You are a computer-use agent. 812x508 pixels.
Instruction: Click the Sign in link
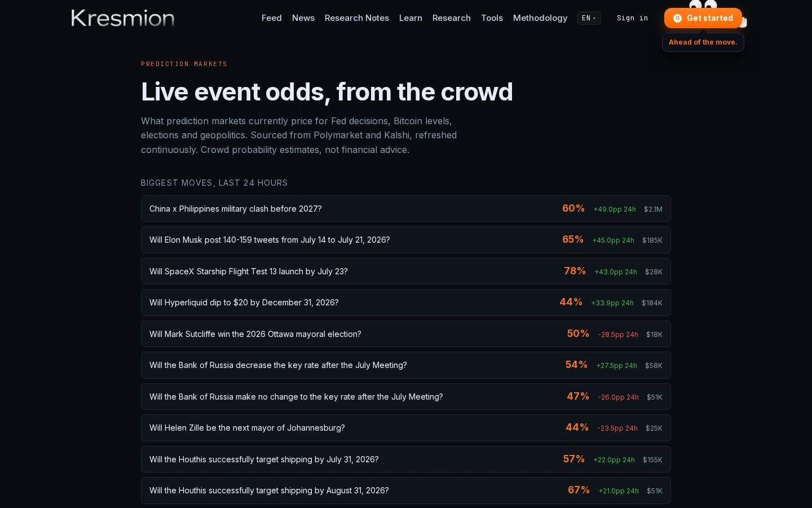click(x=632, y=18)
